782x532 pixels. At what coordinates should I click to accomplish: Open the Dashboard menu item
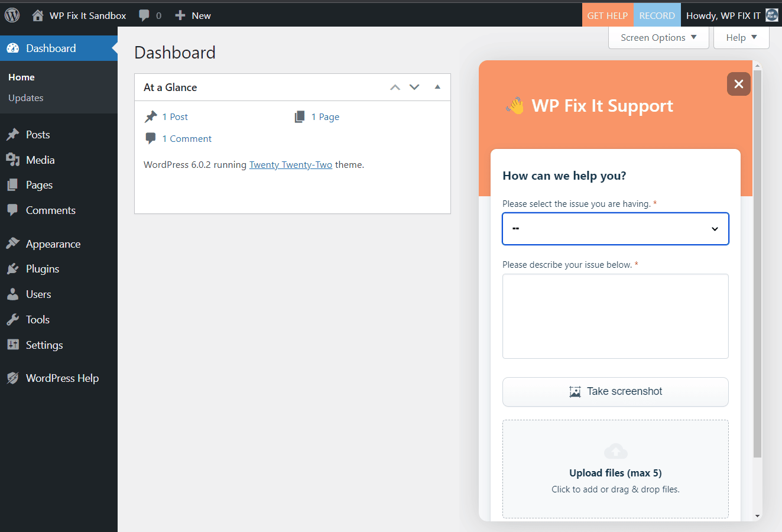tap(59, 48)
